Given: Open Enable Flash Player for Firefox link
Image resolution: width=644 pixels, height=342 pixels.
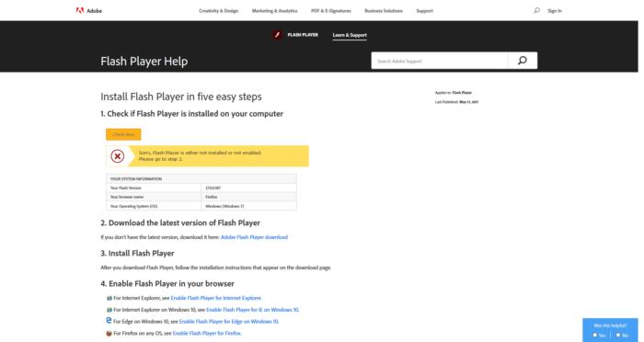Looking at the screenshot, I should point(207,334).
